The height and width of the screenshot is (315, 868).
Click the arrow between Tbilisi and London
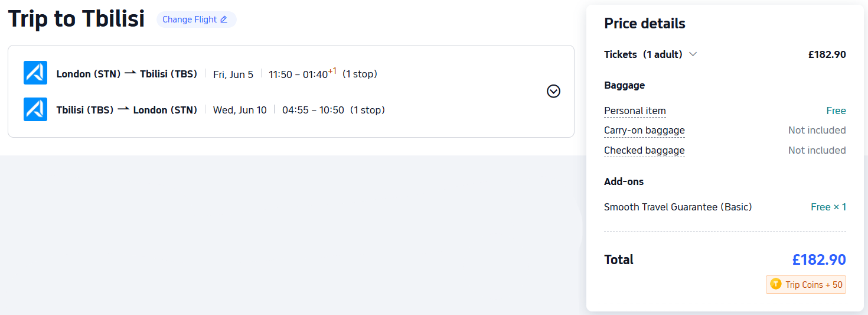(123, 109)
